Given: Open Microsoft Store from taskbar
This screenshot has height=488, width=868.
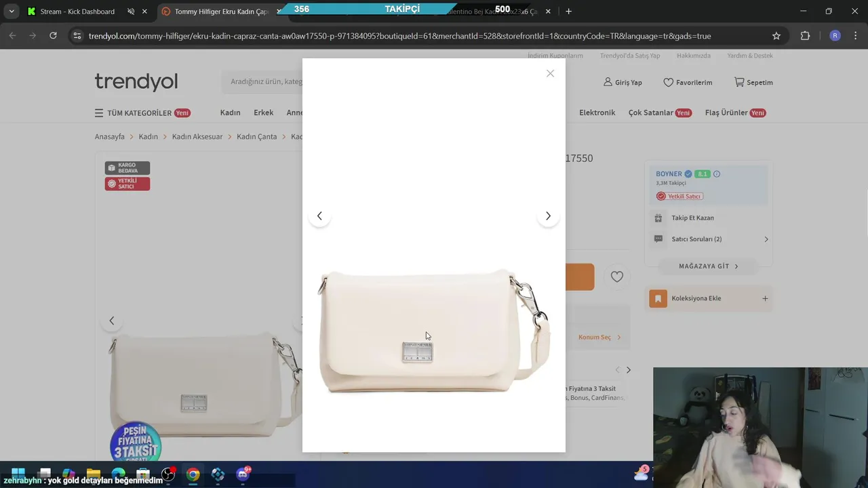Looking at the screenshot, I should (143, 474).
